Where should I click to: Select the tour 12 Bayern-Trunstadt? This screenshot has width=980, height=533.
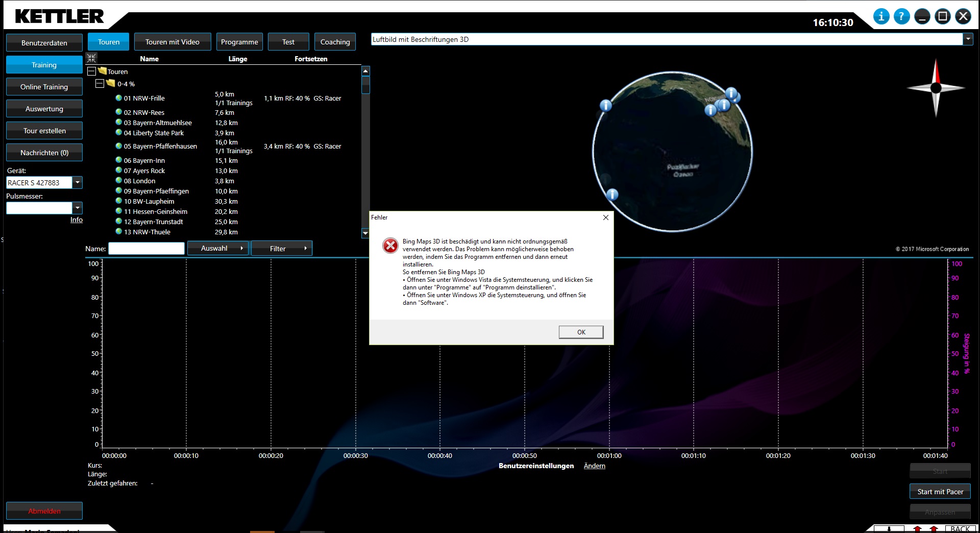[x=153, y=222]
